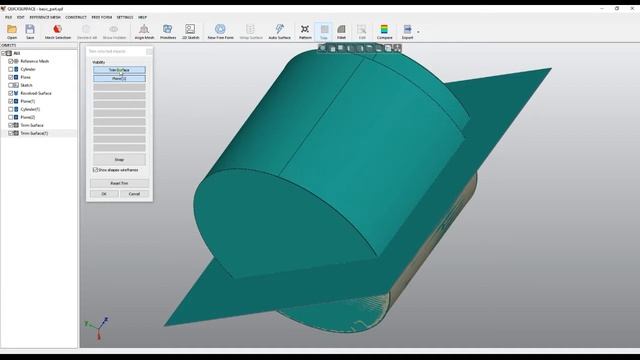This screenshot has width=640, height=360.
Task: Close the trim dialog with its X
Action: (x=149, y=51)
